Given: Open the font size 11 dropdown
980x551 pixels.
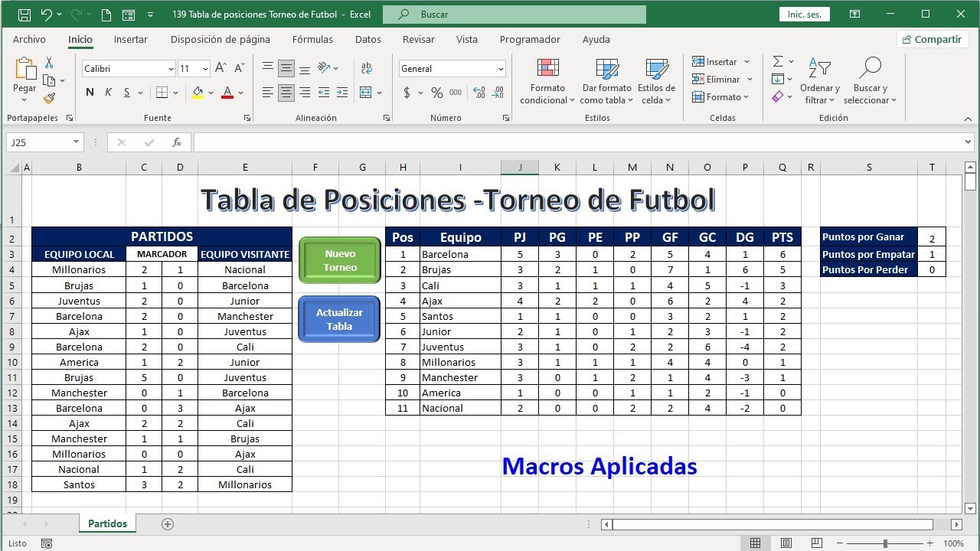Looking at the screenshot, I should 204,69.
